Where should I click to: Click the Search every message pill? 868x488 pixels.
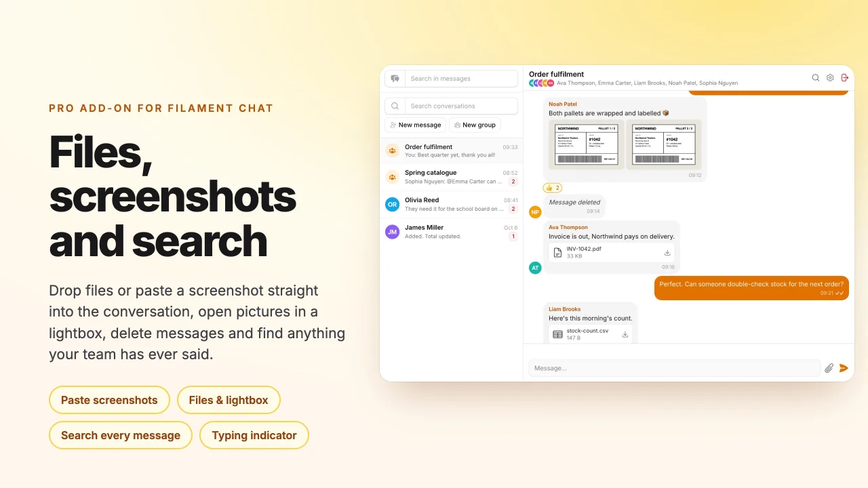point(121,435)
